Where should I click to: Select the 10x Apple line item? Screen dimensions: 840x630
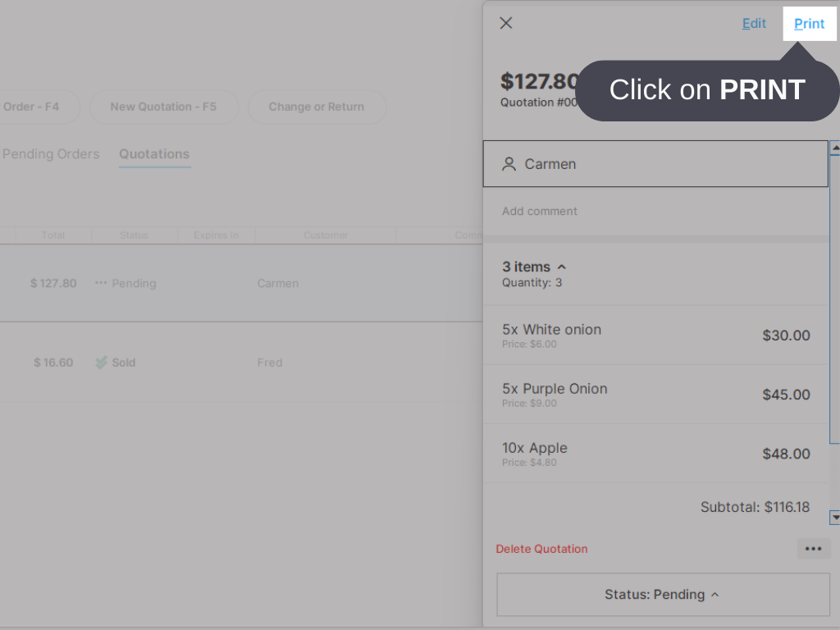click(655, 454)
